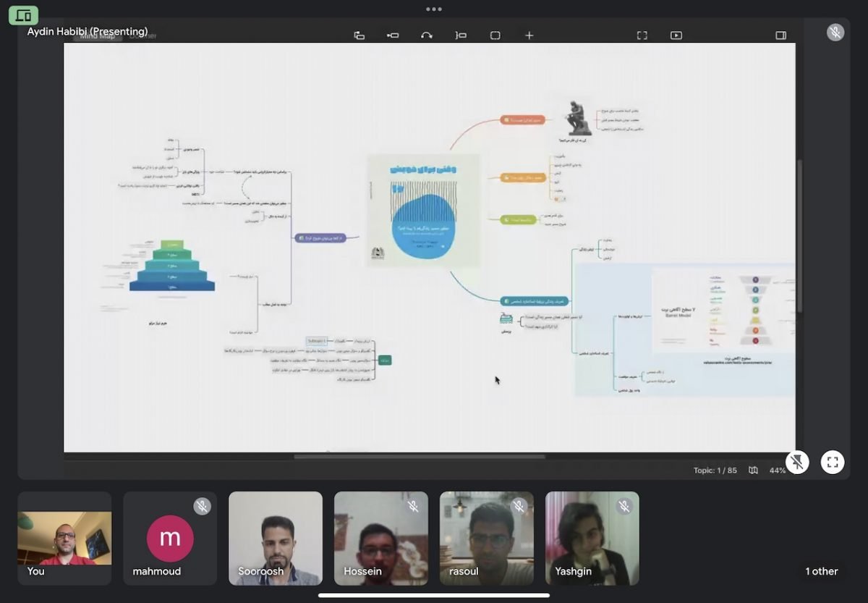
Task: Select mahmoud's participant tile
Action: tap(170, 538)
